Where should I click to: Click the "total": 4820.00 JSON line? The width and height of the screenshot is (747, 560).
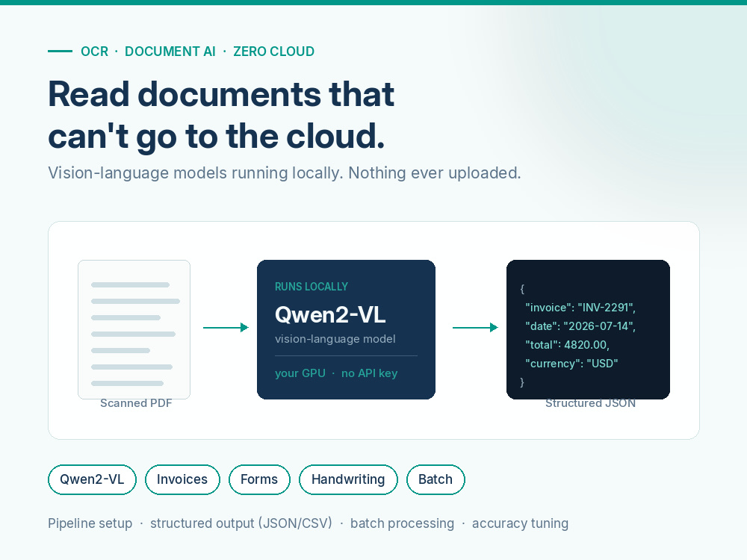click(x=567, y=345)
